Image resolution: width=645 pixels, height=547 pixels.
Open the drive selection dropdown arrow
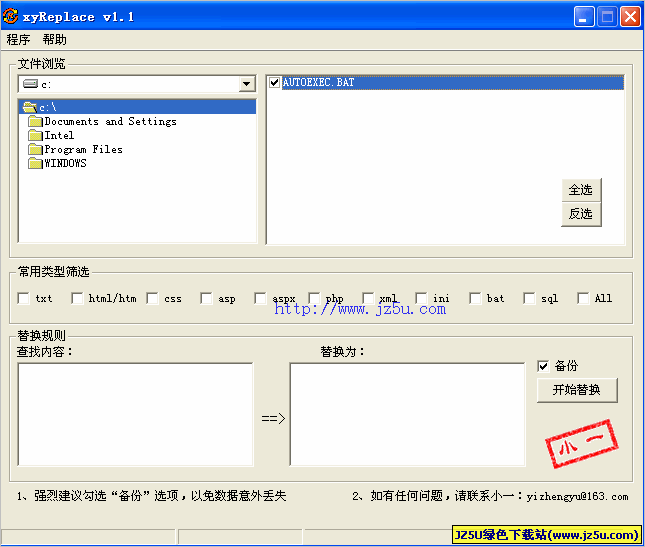tap(246, 84)
